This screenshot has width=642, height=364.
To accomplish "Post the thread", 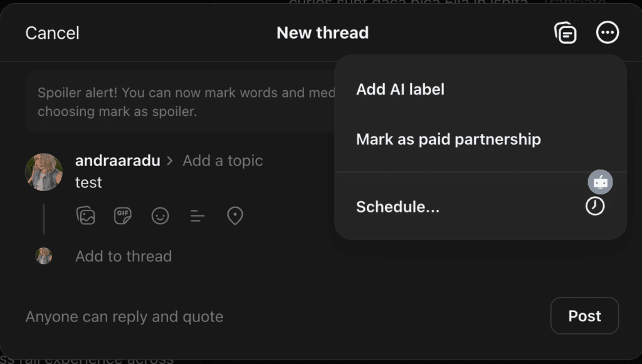I will click(584, 316).
